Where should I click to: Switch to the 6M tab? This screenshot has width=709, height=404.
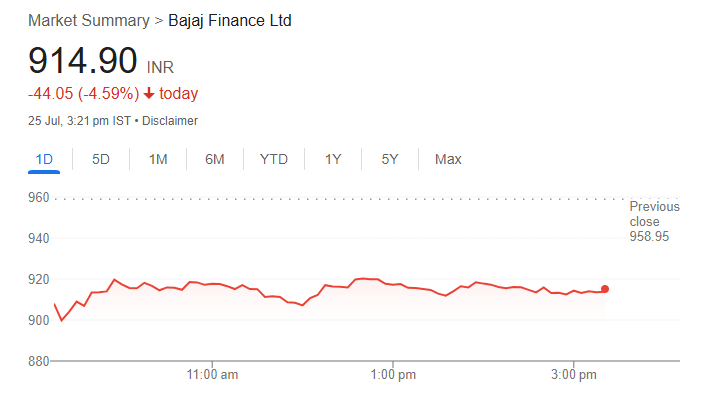pos(215,159)
